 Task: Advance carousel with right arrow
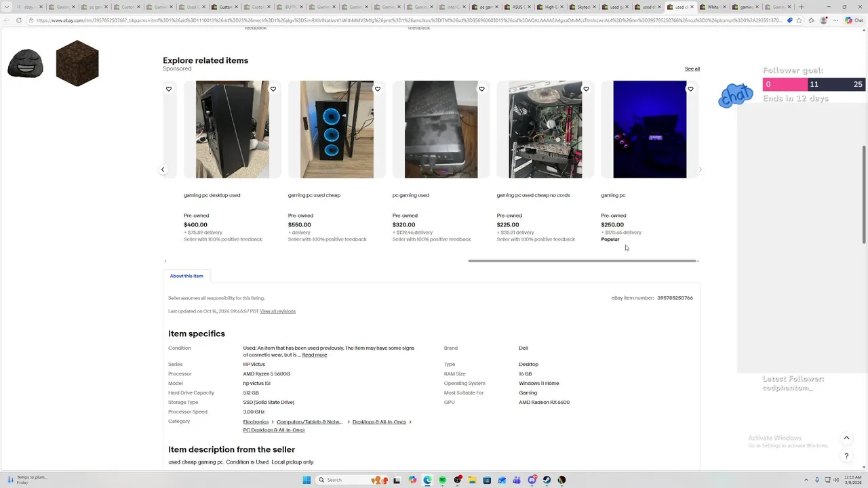coord(700,169)
